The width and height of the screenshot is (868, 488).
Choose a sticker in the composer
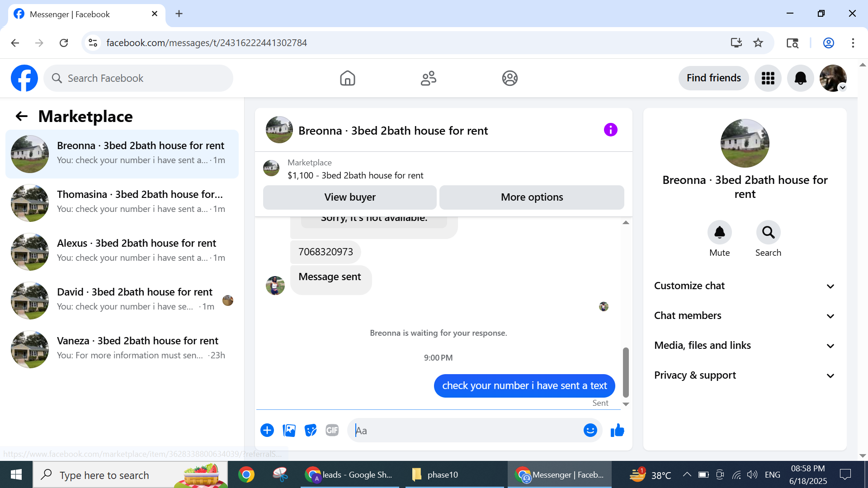(x=311, y=430)
